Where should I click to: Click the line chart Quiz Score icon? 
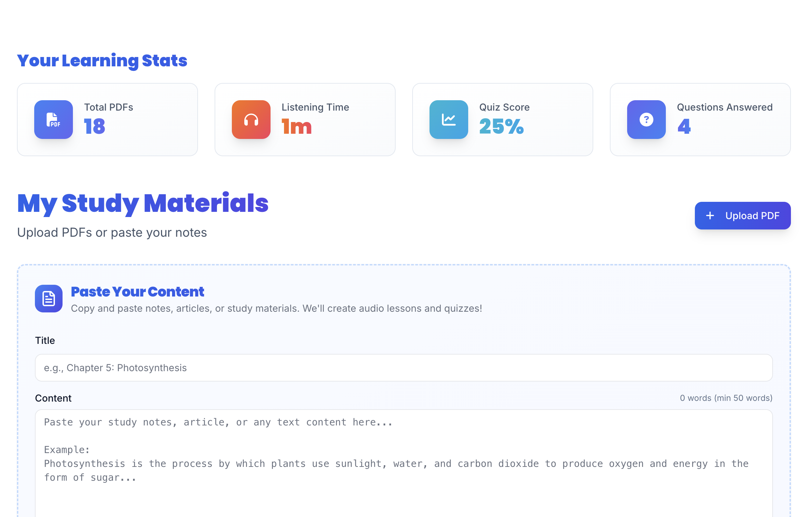449,120
